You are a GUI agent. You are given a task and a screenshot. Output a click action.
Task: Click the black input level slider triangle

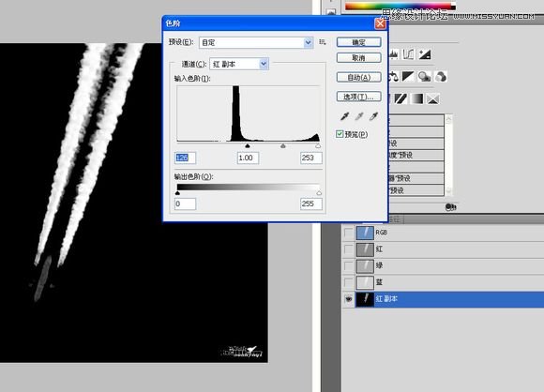[248, 146]
